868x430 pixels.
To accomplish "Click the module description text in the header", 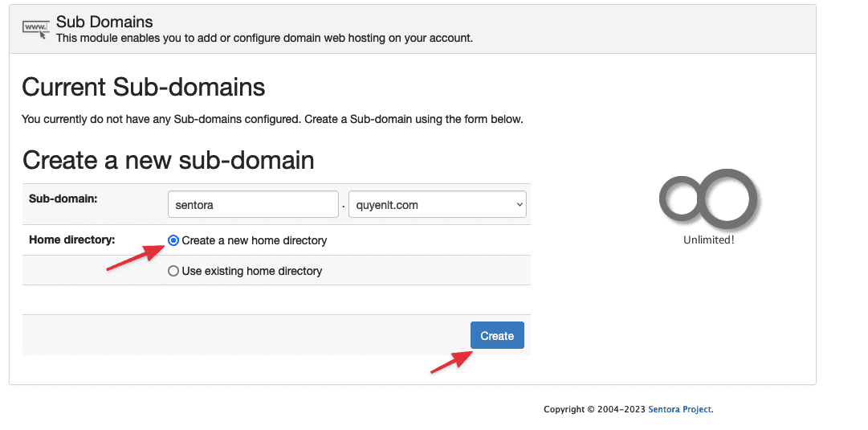I will (x=264, y=38).
